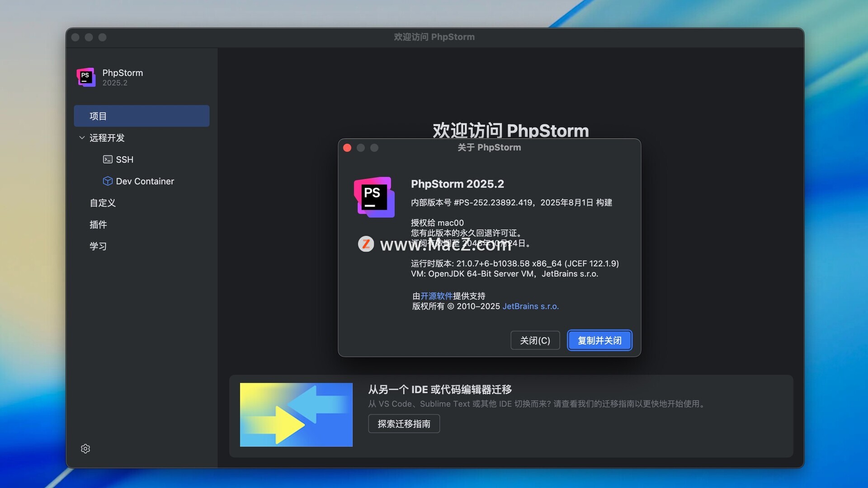The image size is (868, 488).
Task: Click the VM: OpenJDK 64-Bit Server VM line
Action: 505,274
